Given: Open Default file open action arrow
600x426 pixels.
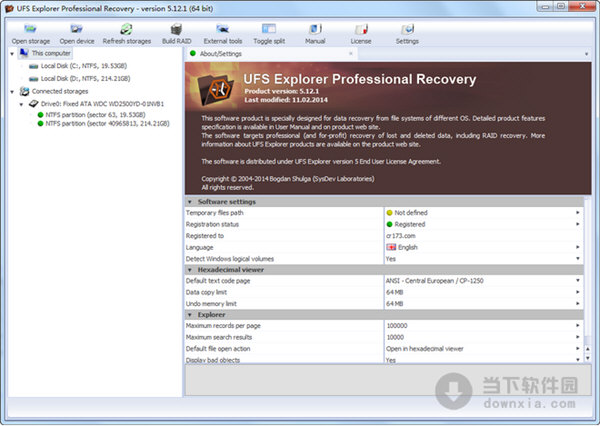Looking at the screenshot, I should point(578,348).
